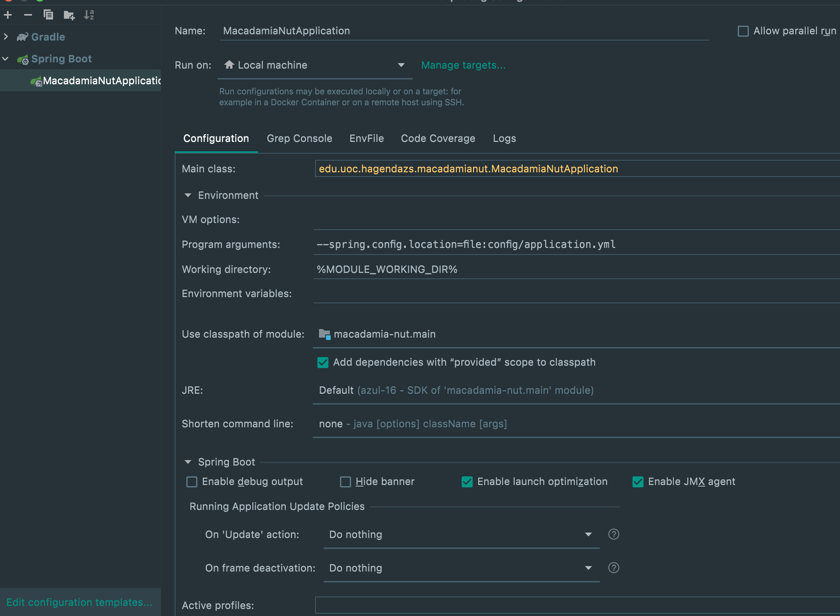
Task: Switch to the Code Coverage tab
Action: tap(438, 138)
